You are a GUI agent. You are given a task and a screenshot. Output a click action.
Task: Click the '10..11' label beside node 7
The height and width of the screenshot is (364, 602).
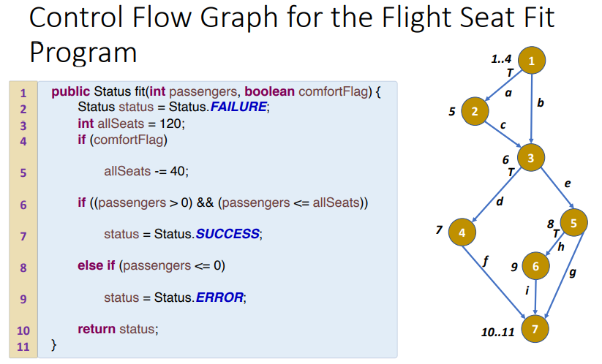click(x=497, y=332)
